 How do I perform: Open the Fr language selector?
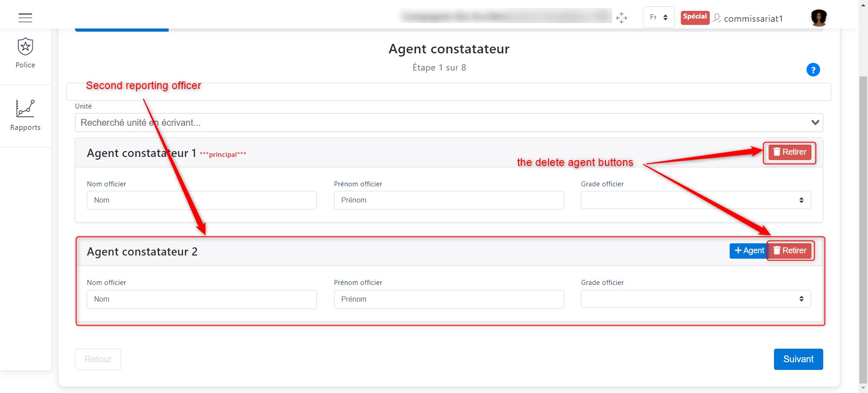click(x=659, y=17)
